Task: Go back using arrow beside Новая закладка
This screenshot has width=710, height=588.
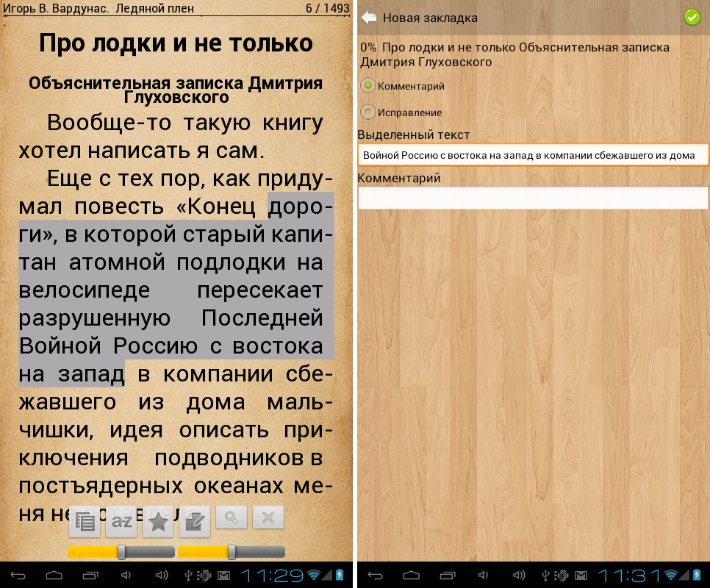Action: [369, 18]
